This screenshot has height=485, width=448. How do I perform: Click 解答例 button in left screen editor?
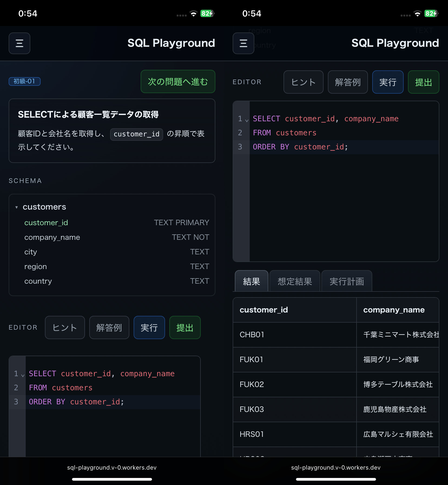[109, 327]
